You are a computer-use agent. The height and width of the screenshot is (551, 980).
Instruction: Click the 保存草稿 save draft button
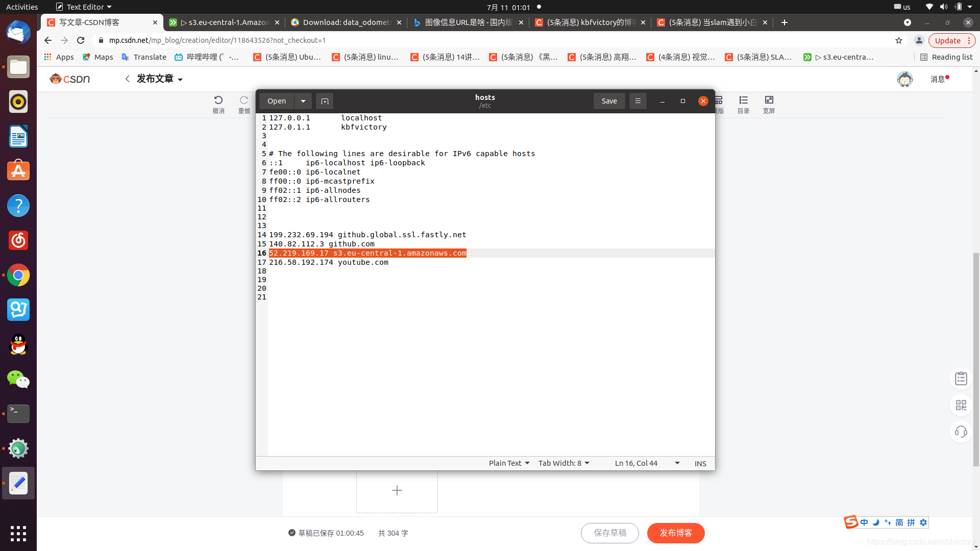click(610, 533)
